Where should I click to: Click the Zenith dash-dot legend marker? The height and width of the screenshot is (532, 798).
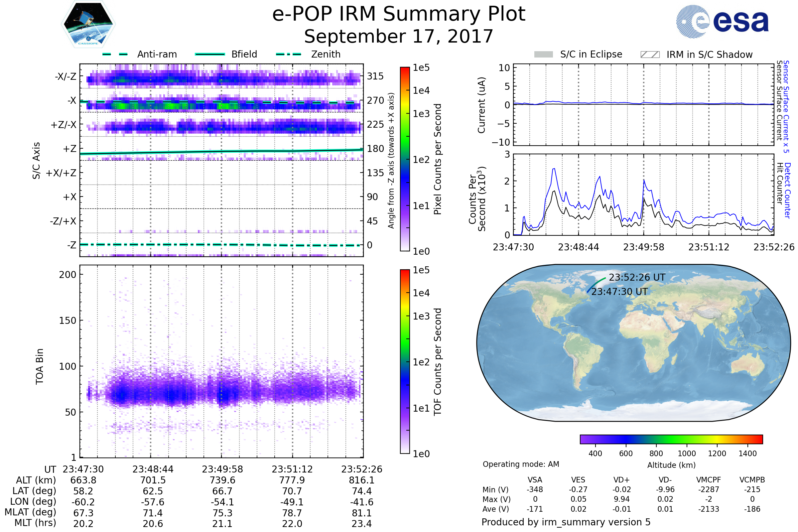tap(288, 54)
